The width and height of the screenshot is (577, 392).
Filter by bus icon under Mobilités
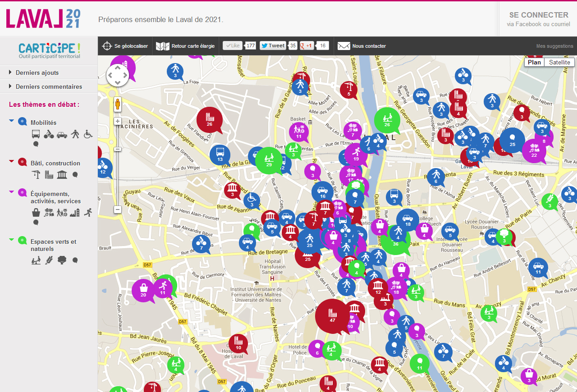36,134
